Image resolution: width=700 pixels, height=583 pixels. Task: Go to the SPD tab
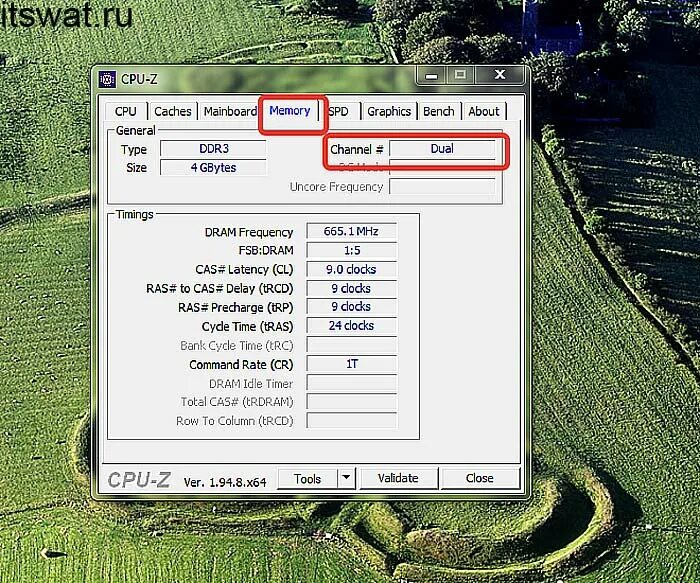pyautogui.click(x=339, y=111)
